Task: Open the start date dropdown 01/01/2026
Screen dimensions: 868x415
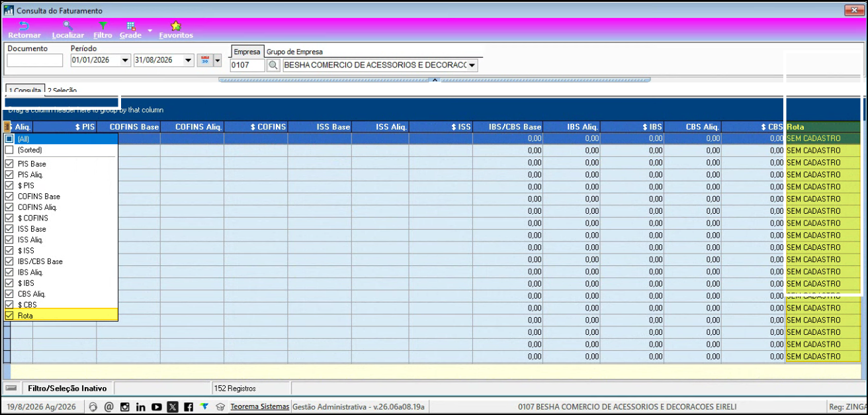Action: coord(126,60)
